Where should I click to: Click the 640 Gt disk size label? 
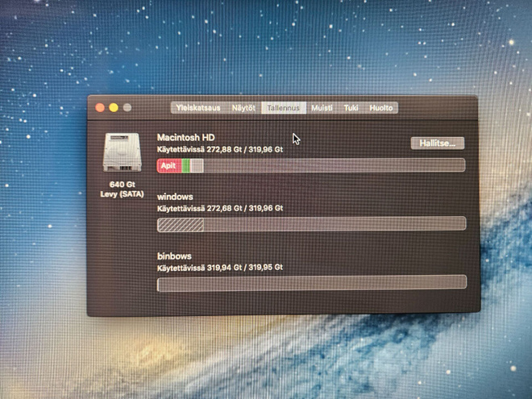tap(123, 185)
